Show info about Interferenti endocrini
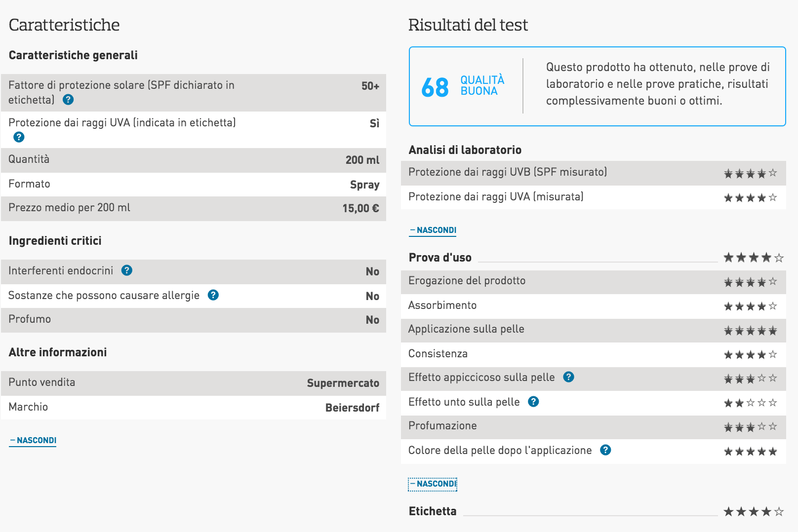798x532 pixels. coord(127,270)
